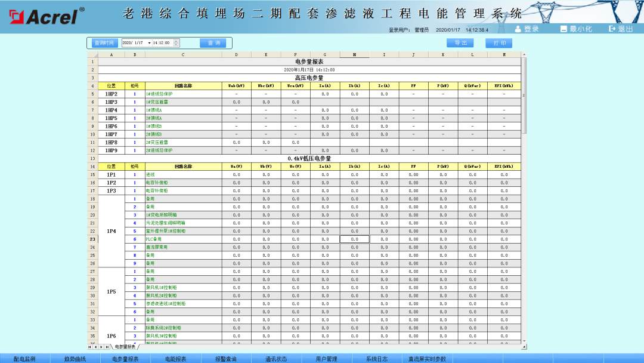Open the 用户管理 tab
644x363 pixels.
pos(327,359)
